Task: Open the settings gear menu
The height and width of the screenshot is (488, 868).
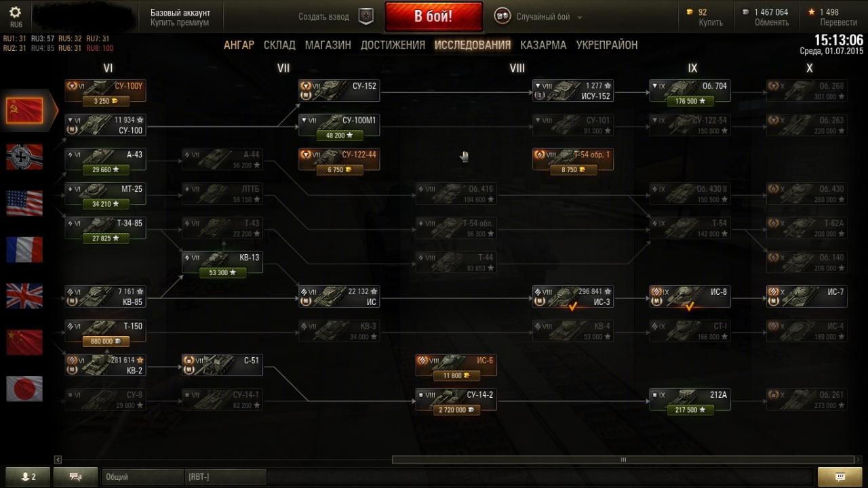Action: pyautogui.click(x=16, y=12)
